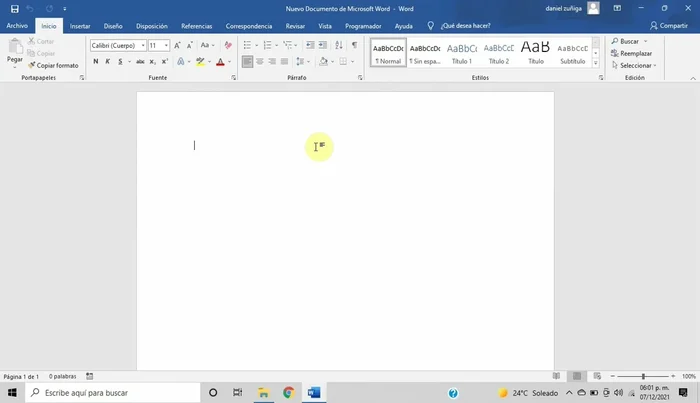
Task: Click the shading paint bucket icon
Action: 323,62
